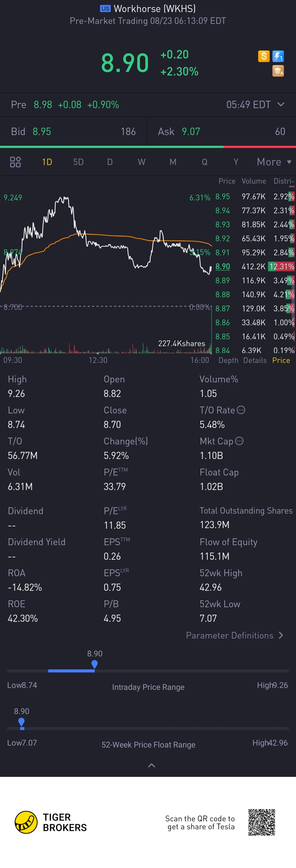Image resolution: width=296 pixels, height=868 pixels.
Task: Tap the Ask 9.07 quote
Action: pyautogui.click(x=221, y=131)
